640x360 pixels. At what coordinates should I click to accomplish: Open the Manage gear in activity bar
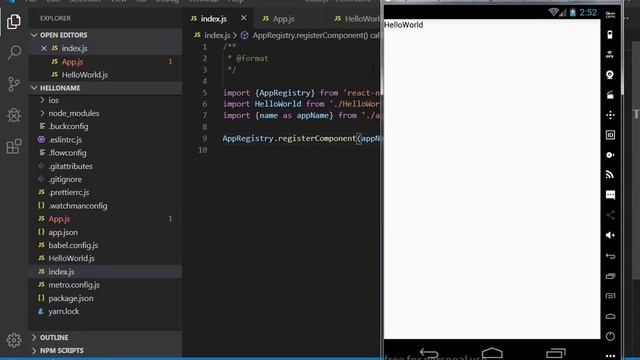tap(14, 340)
